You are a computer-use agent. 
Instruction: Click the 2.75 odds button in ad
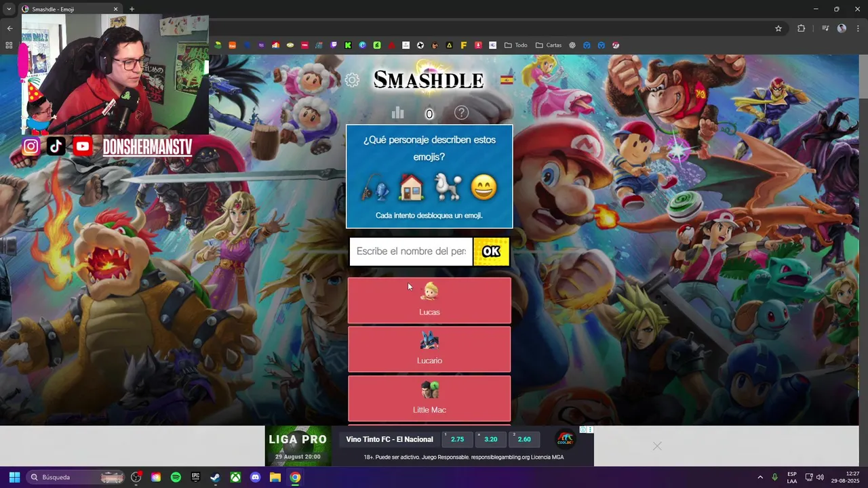pos(458,439)
